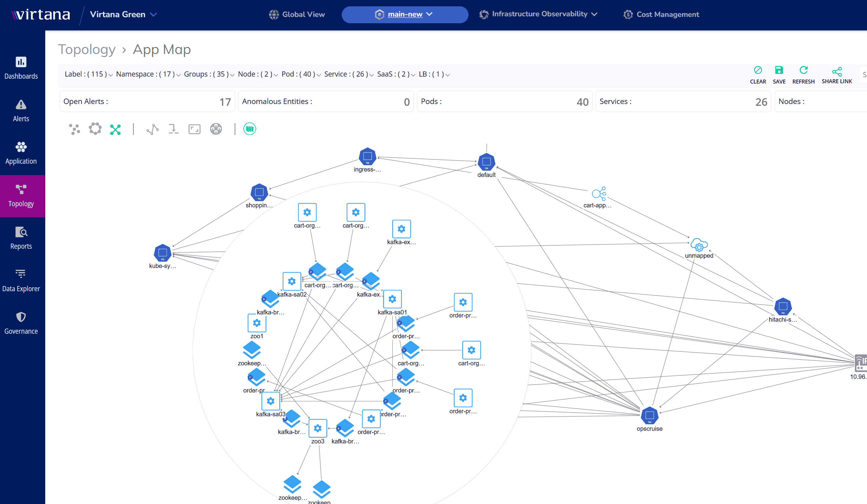Select the opscruise namespace node
The width and height of the screenshot is (867, 504).
tap(649, 416)
